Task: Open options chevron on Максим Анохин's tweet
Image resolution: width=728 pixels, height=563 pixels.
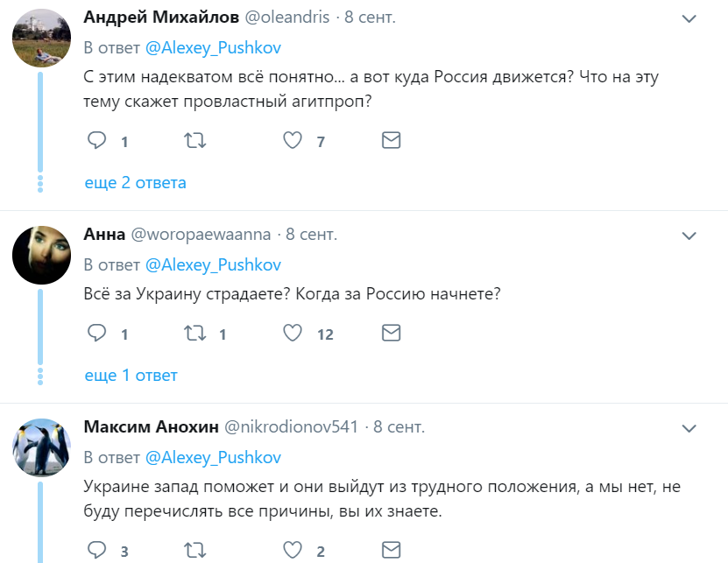Action: (x=689, y=428)
